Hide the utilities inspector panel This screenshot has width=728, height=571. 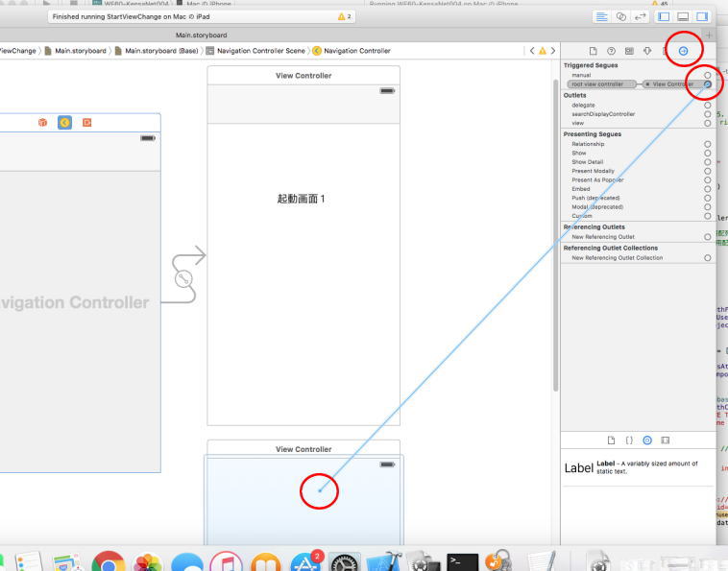(701, 17)
